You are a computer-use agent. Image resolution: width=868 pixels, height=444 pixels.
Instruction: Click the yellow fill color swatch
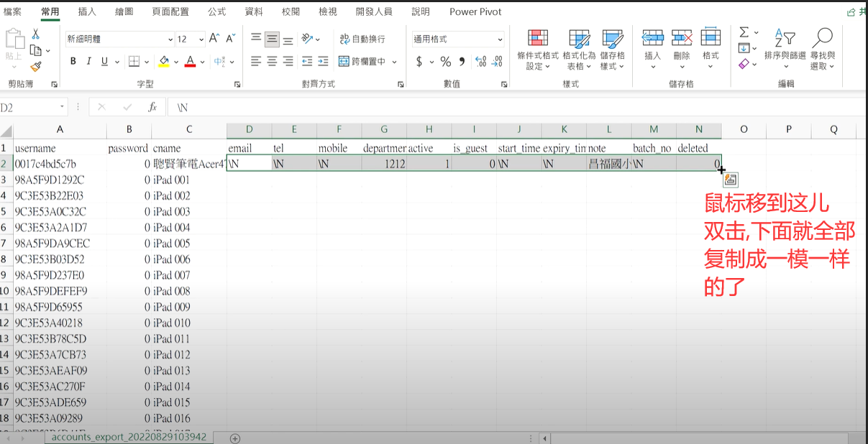pyautogui.click(x=164, y=62)
